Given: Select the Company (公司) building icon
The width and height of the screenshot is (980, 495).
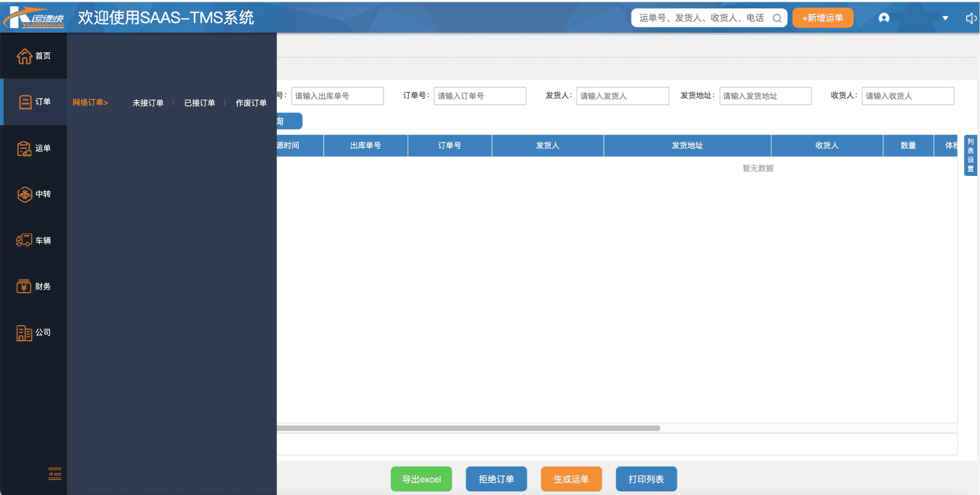Looking at the screenshot, I should [x=24, y=333].
